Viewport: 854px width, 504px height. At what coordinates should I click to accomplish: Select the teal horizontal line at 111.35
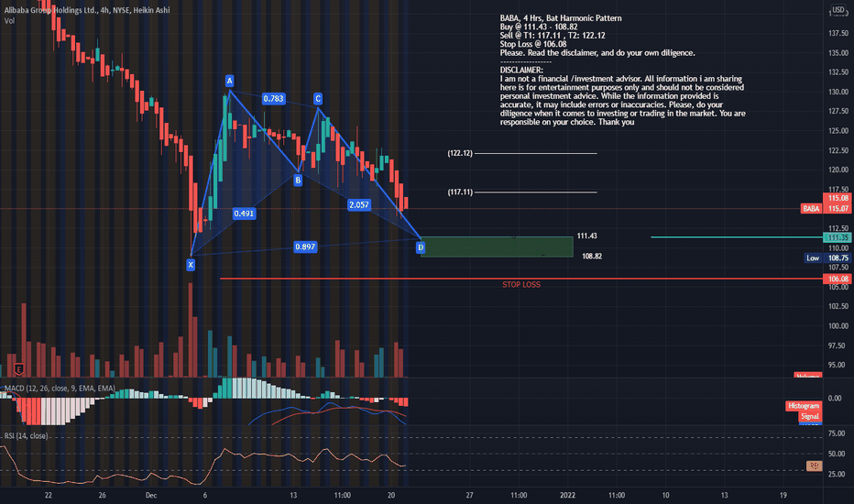(737, 237)
